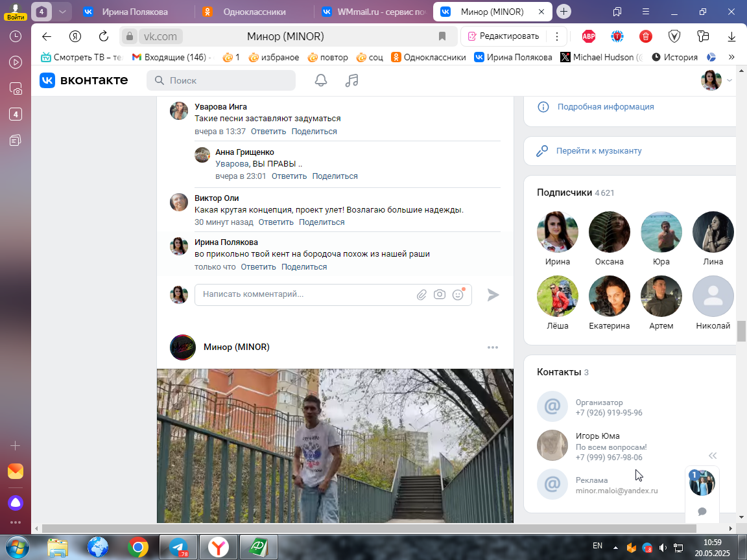Open screenshot camera icon in browser sidebar
Image resolution: width=747 pixels, height=560 pixels.
pos(16,88)
